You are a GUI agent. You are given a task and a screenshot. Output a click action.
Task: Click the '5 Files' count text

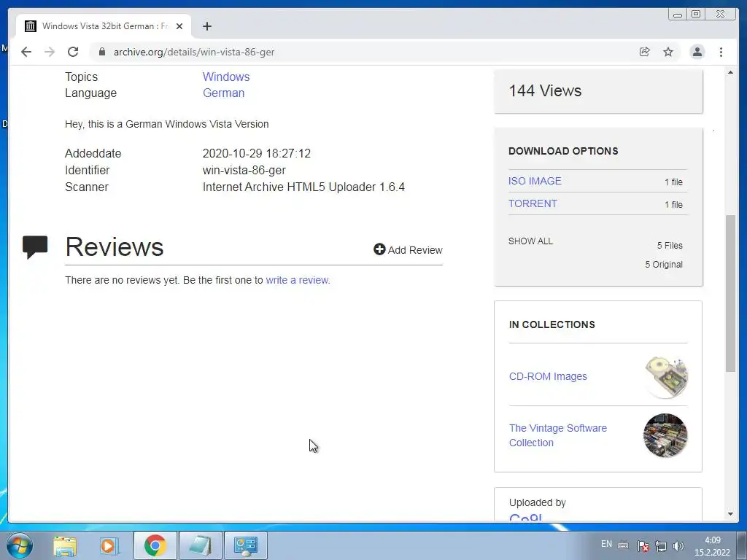click(x=670, y=245)
